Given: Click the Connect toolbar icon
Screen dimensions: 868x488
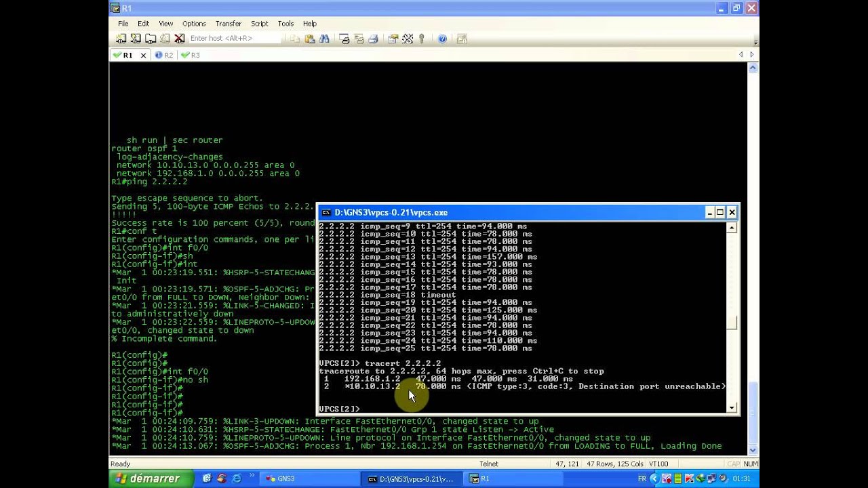Looking at the screenshot, I should 121,39.
